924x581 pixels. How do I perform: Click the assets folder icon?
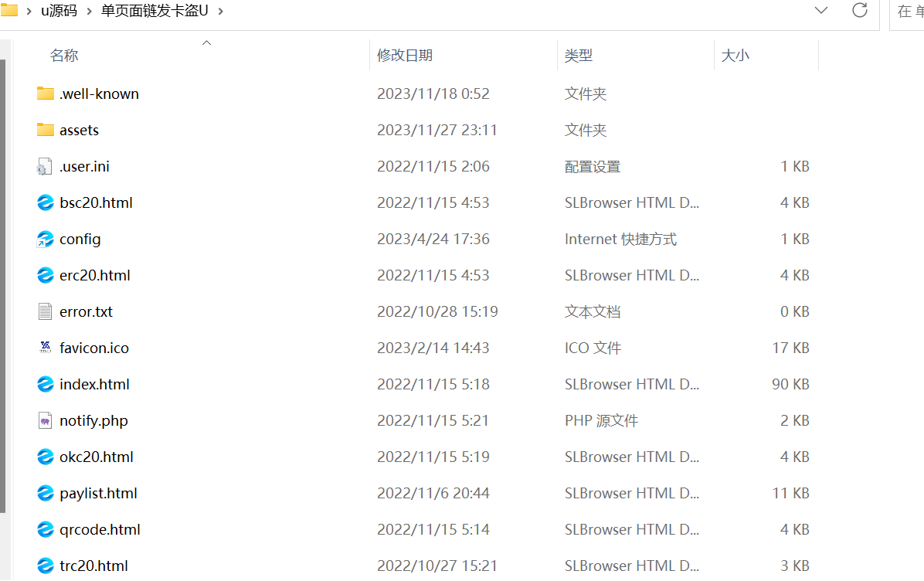46,130
